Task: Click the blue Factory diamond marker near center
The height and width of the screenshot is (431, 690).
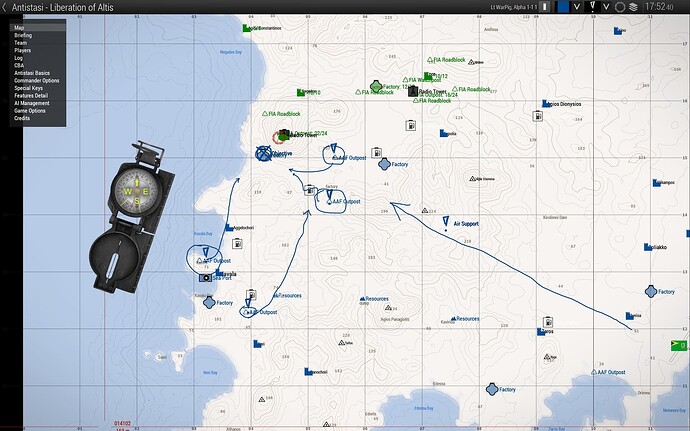Action: tap(385, 164)
